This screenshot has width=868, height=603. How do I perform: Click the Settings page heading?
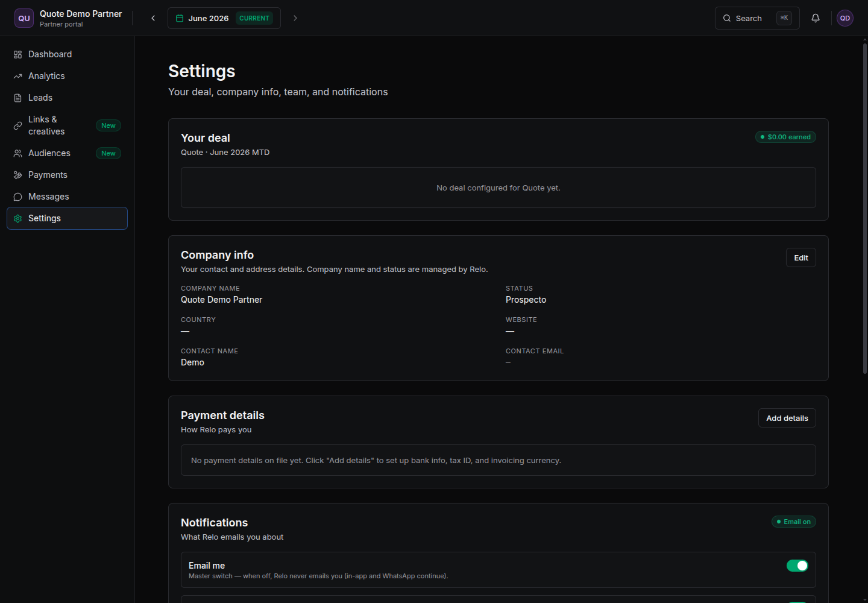point(202,71)
